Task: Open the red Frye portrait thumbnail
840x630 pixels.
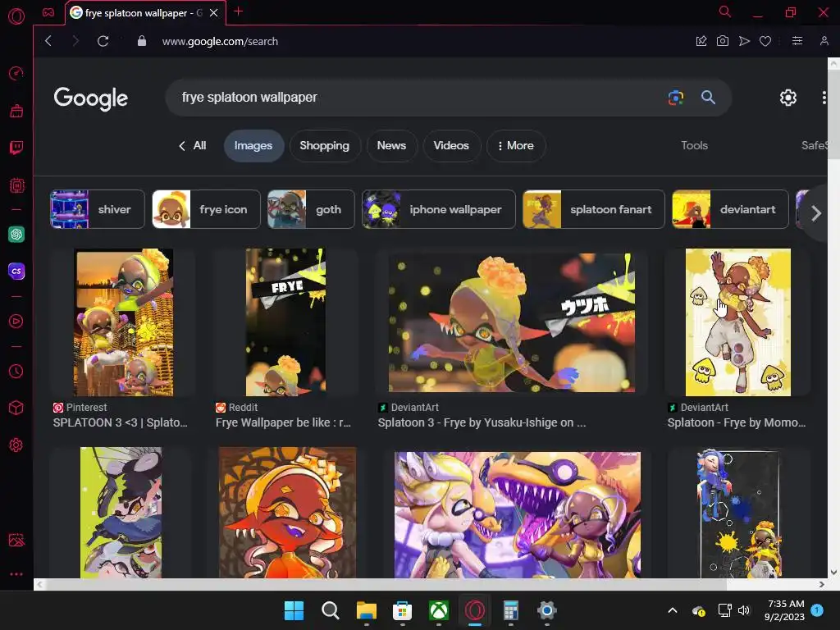Action: pos(287,513)
